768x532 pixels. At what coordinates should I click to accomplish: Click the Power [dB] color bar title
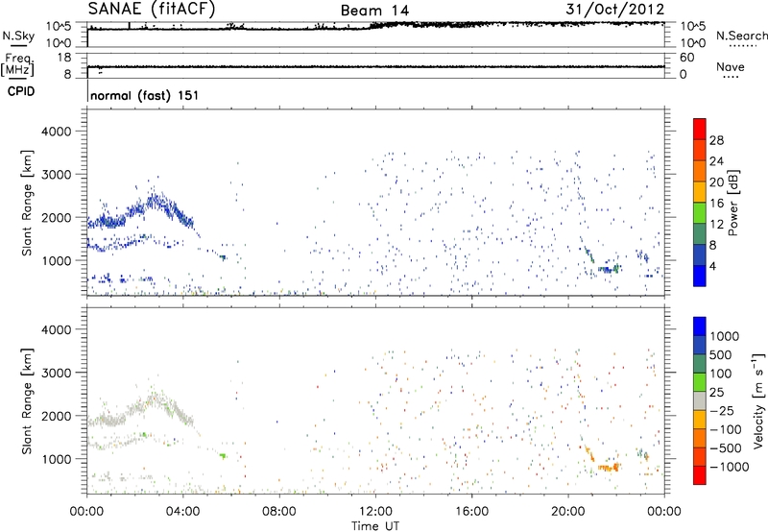tap(732, 203)
